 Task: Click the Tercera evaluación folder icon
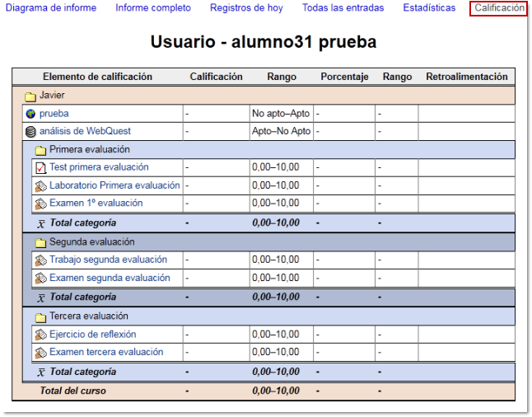click(x=40, y=317)
